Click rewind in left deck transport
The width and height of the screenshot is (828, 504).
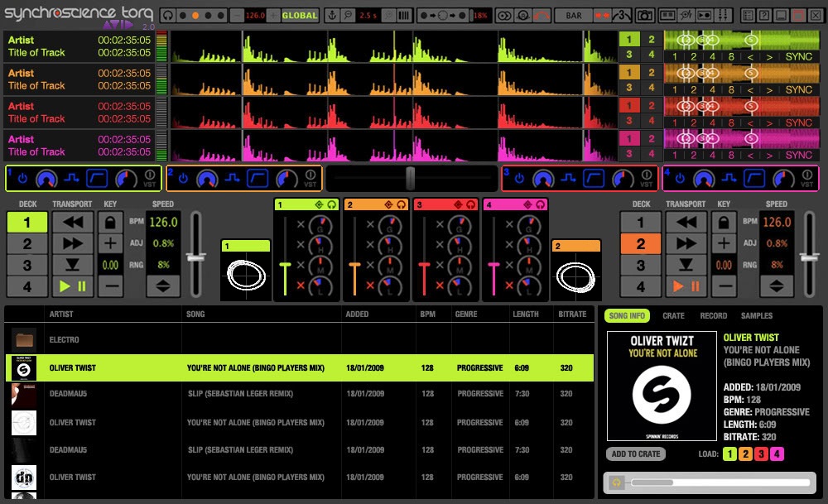click(72, 222)
